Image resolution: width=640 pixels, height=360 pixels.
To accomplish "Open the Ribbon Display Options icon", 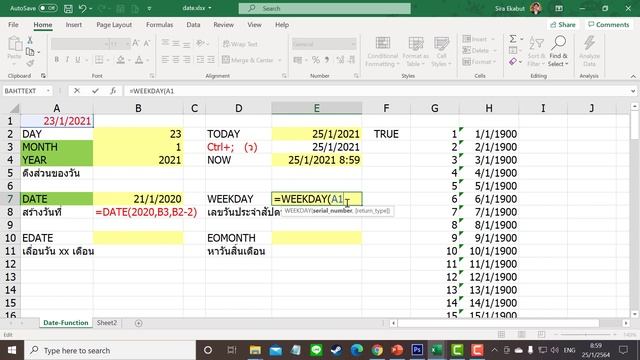I will [x=559, y=8].
